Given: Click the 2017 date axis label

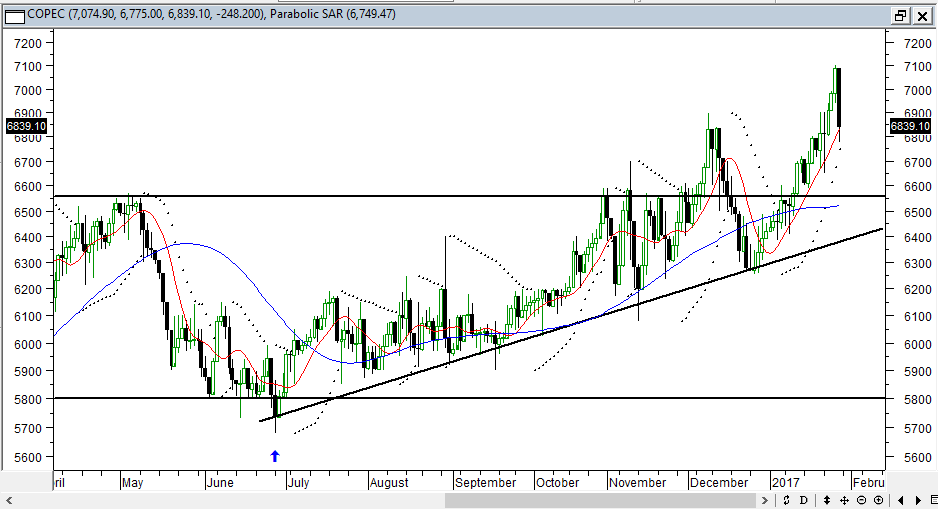Looking at the screenshot, I should pyautogui.click(x=785, y=482).
